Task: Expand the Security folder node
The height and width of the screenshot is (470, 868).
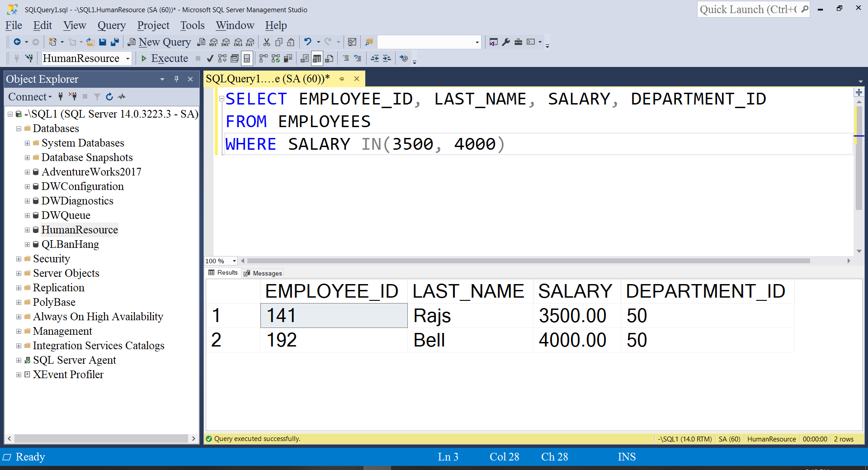Action: (x=19, y=259)
